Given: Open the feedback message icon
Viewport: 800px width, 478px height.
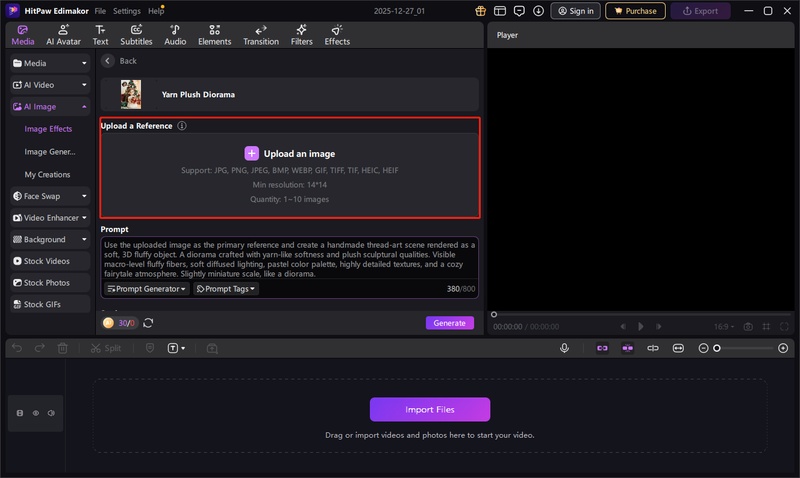Looking at the screenshot, I should click(519, 11).
